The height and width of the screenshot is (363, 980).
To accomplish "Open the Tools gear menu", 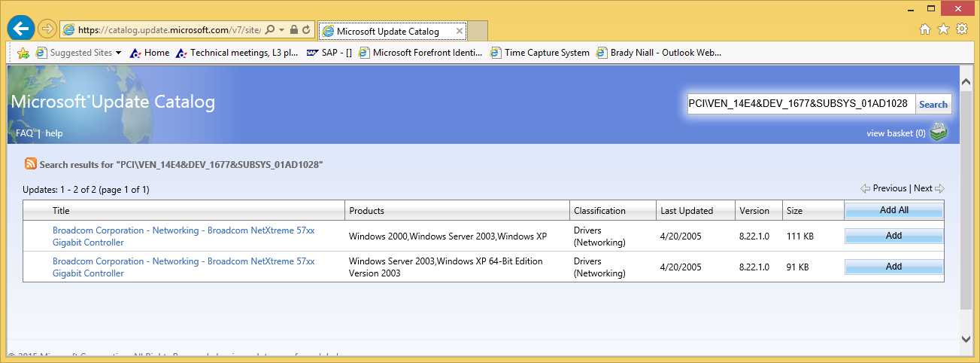I will click(962, 29).
